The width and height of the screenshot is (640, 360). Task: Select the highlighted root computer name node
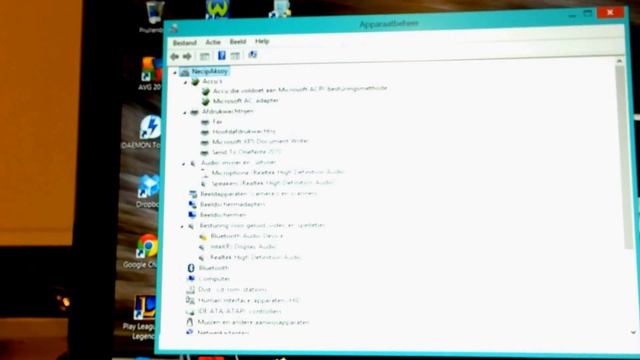(x=209, y=71)
